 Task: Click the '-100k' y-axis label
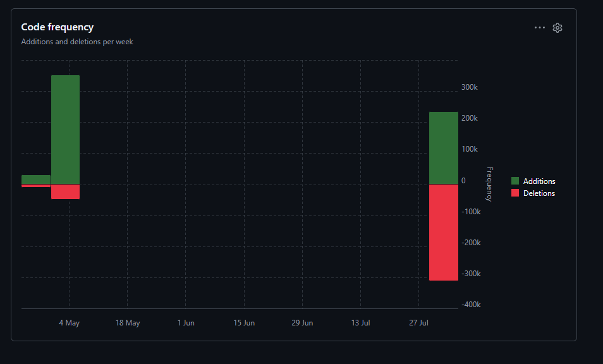point(471,212)
